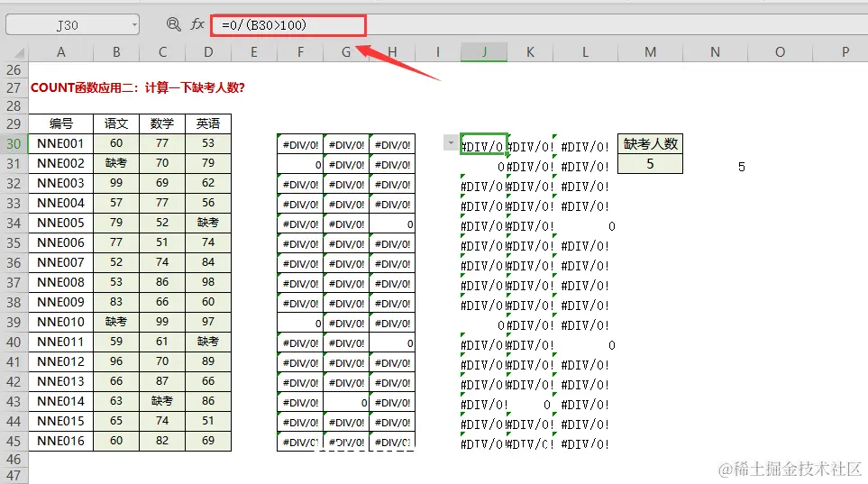Select row 34 header

(x=14, y=224)
